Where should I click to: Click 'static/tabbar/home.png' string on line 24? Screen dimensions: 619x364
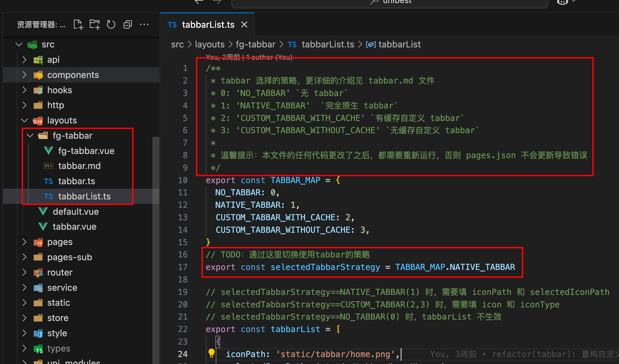336,354
